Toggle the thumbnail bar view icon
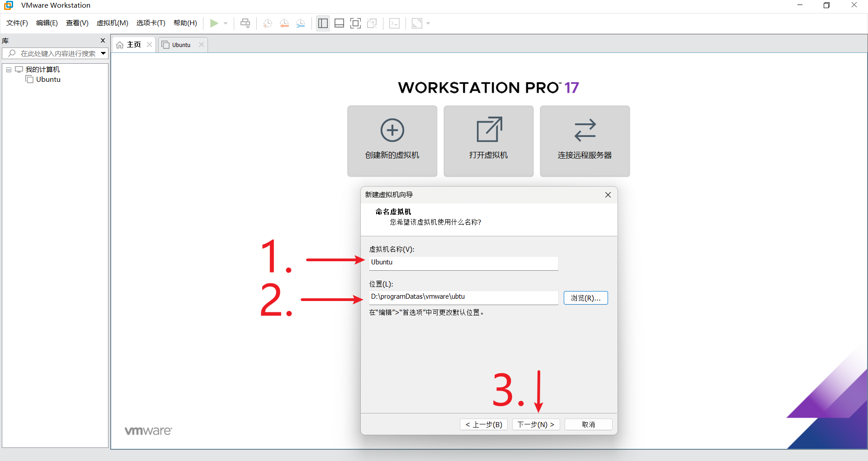 coord(339,23)
